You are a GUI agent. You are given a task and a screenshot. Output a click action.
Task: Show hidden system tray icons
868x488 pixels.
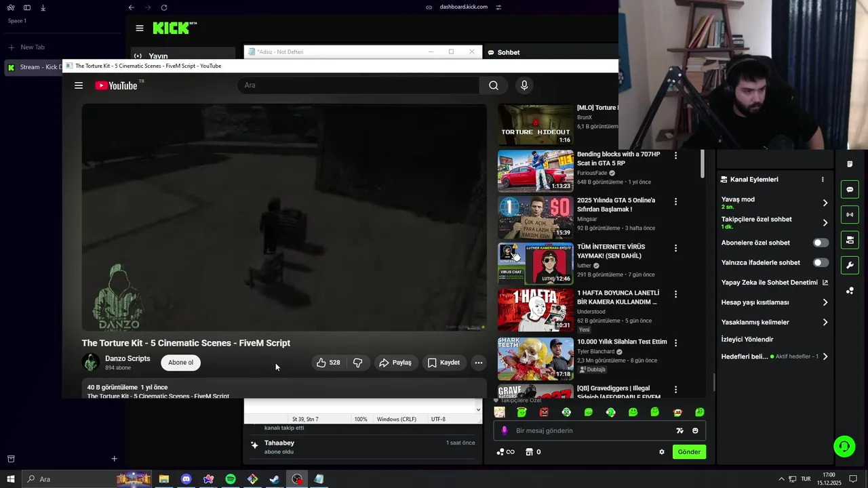[781, 479]
